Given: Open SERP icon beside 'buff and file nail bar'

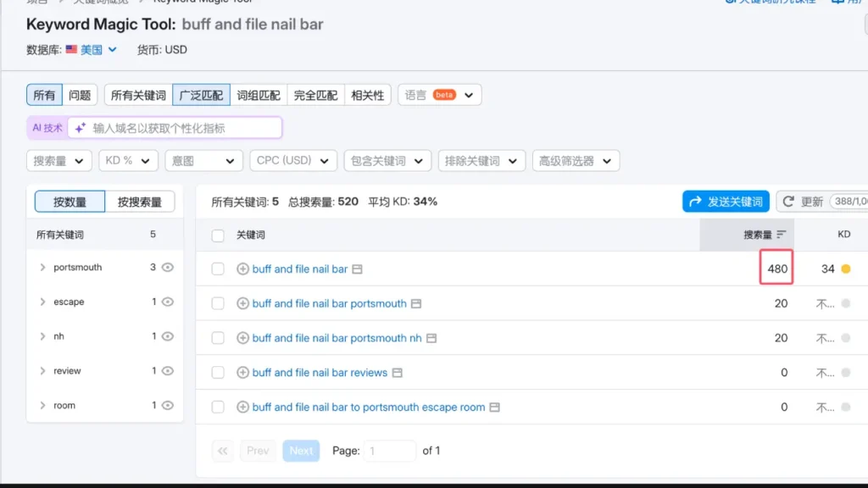Looking at the screenshot, I should point(358,269).
